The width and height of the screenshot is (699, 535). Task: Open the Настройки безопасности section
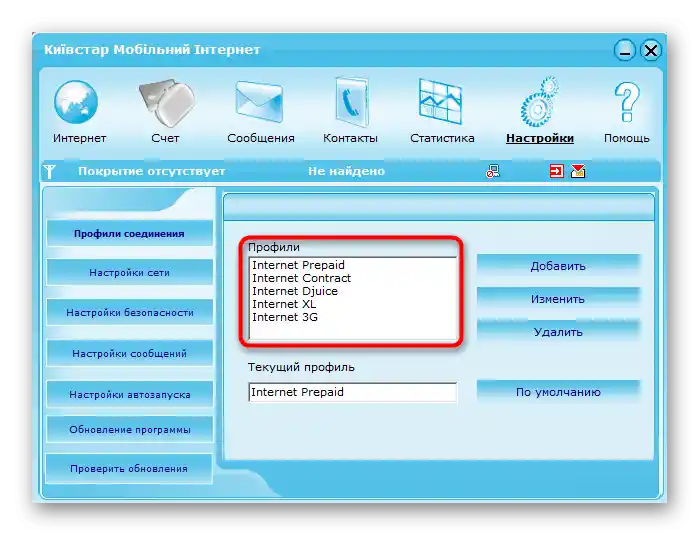[x=129, y=313]
